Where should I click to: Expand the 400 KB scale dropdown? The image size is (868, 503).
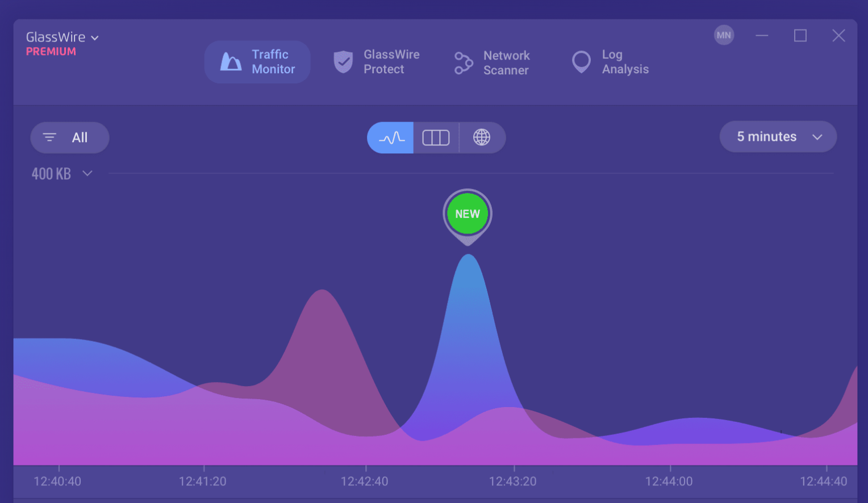pos(62,174)
